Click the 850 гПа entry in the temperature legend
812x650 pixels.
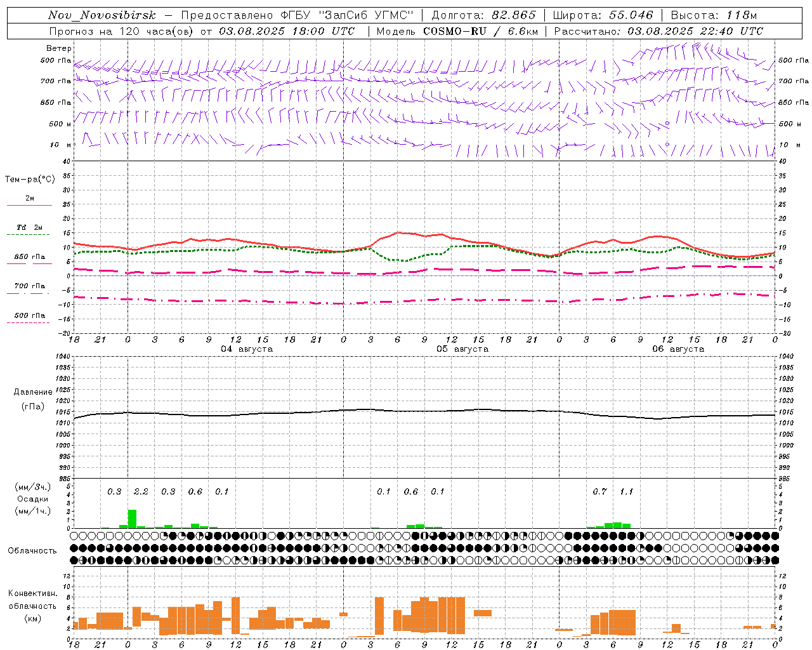point(29,257)
